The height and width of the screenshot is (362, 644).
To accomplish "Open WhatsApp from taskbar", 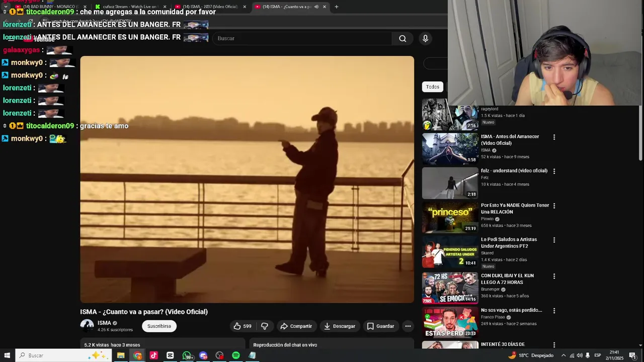I will pyautogui.click(x=187, y=355).
